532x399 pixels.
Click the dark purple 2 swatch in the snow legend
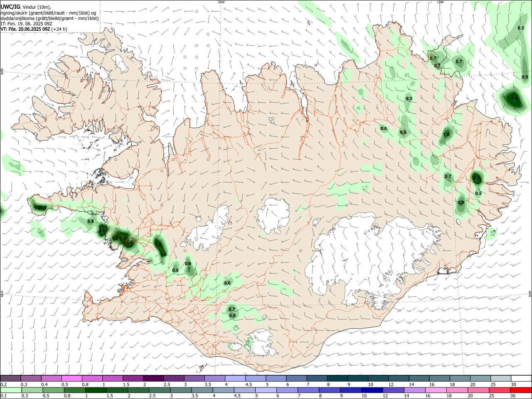pyautogui.click(x=153, y=379)
